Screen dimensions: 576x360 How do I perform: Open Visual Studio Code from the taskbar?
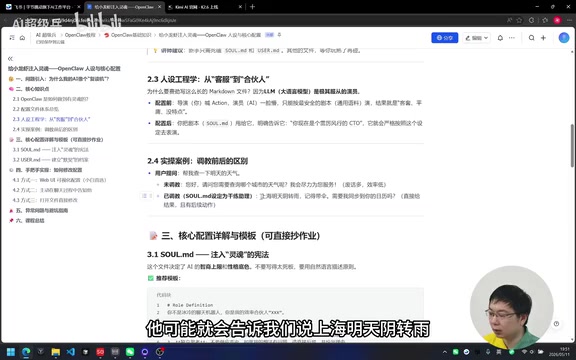(71, 352)
